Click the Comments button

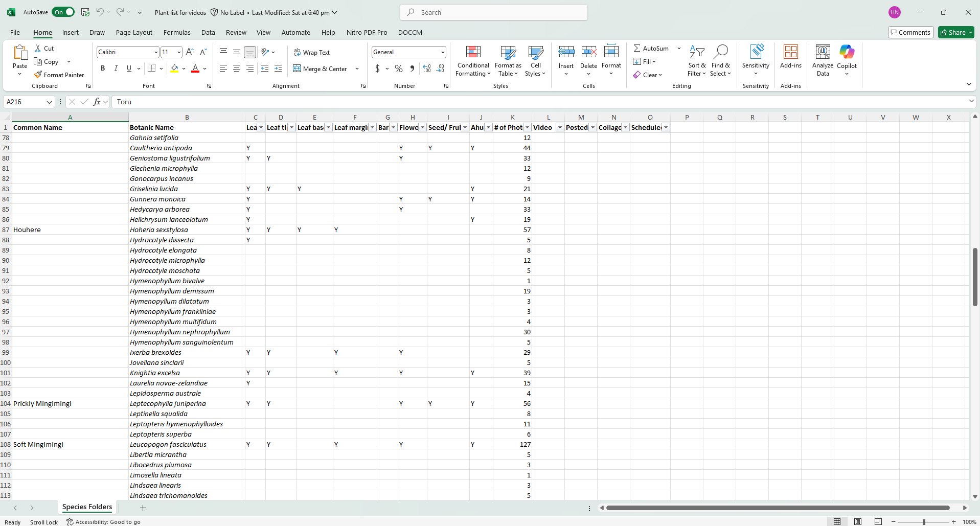tap(911, 32)
